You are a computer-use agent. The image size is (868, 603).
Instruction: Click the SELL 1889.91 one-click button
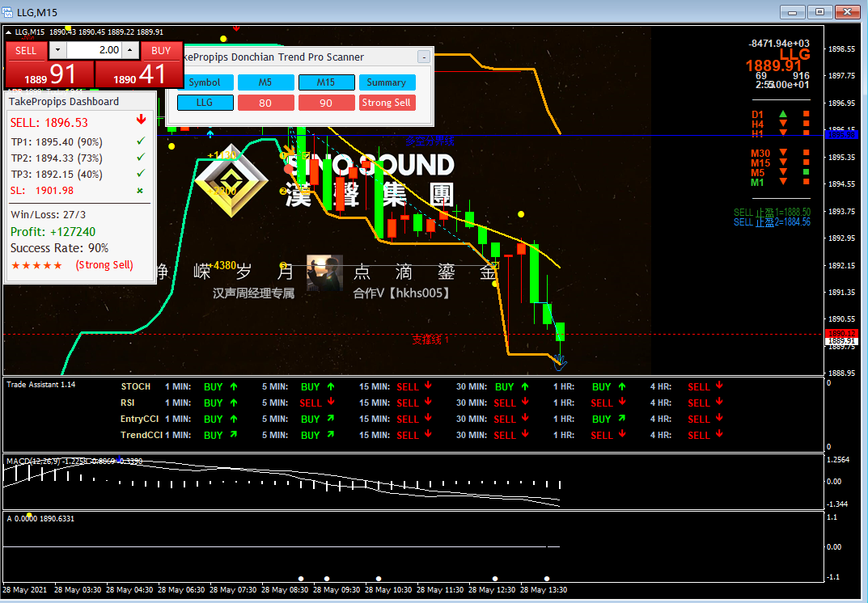coord(49,74)
